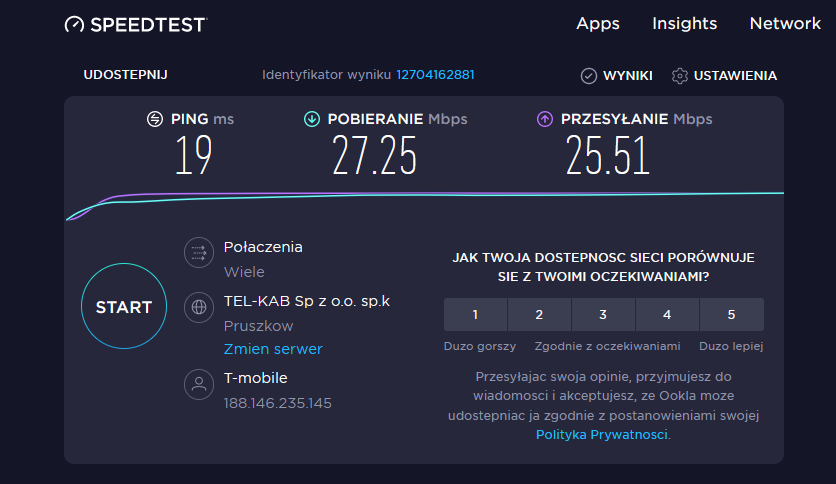Screen dimensions: 836x484
Task: Select rating 3 Zgodnie z oczekiwaniami
Action: click(x=603, y=314)
